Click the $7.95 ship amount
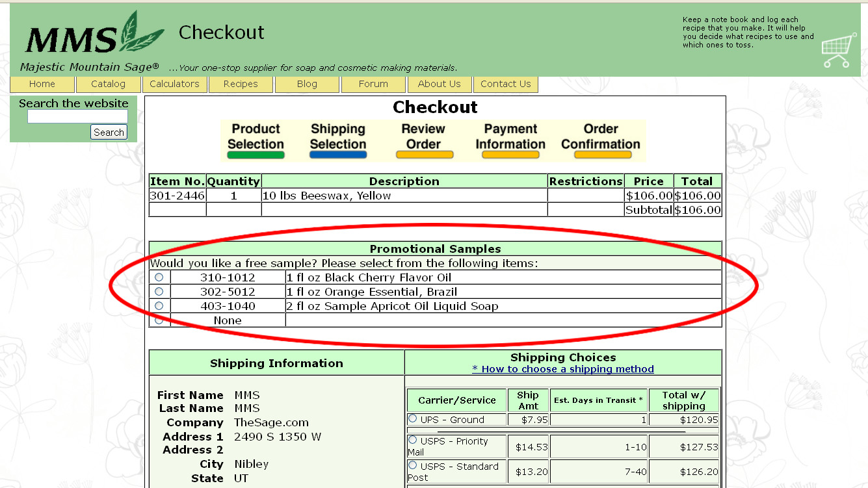868x488 pixels. (x=528, y=420)
